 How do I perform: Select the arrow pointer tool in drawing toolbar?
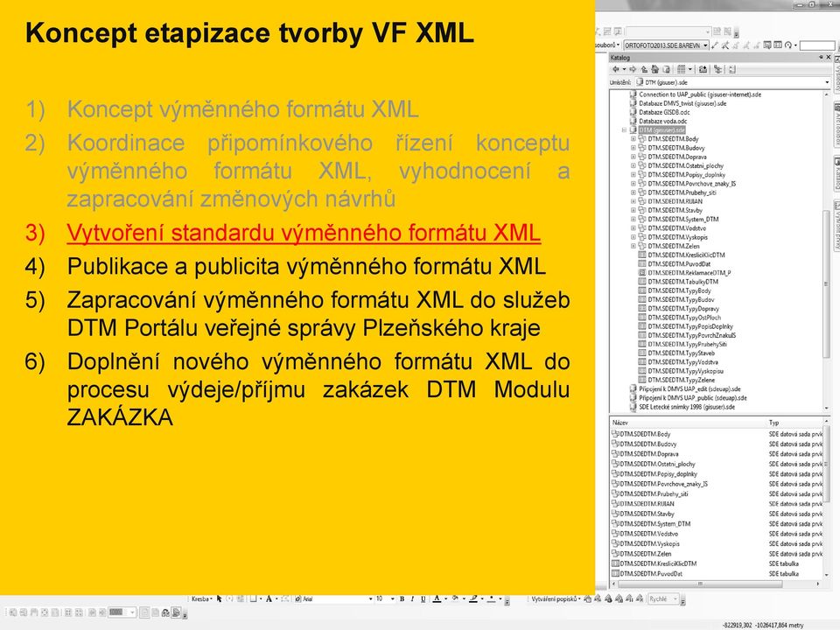219,598
